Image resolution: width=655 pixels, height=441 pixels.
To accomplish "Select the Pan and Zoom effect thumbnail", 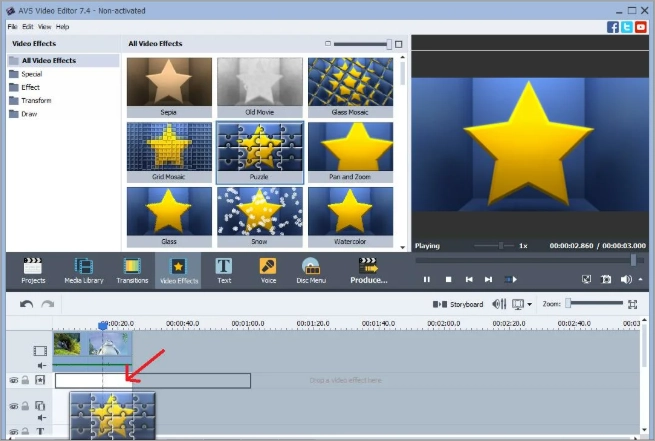I will tap(350, 152).
